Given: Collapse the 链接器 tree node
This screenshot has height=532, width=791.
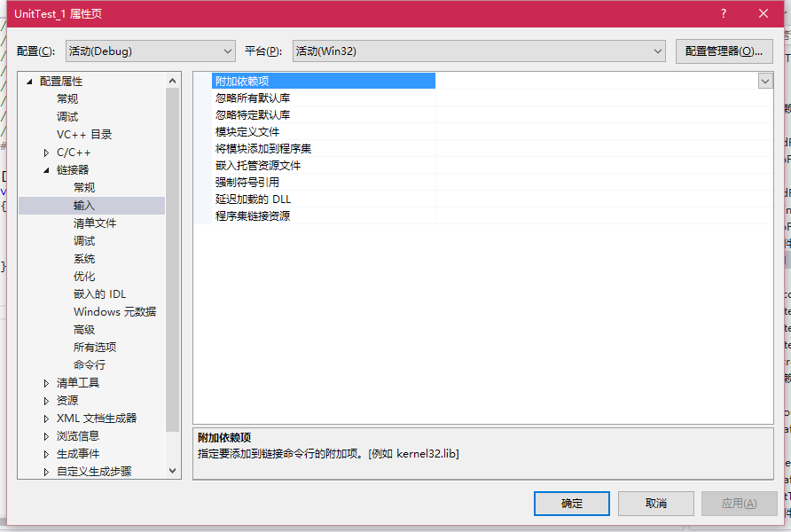Looking at the screenshot, I should pyautogui.click(x=46, y=170).
